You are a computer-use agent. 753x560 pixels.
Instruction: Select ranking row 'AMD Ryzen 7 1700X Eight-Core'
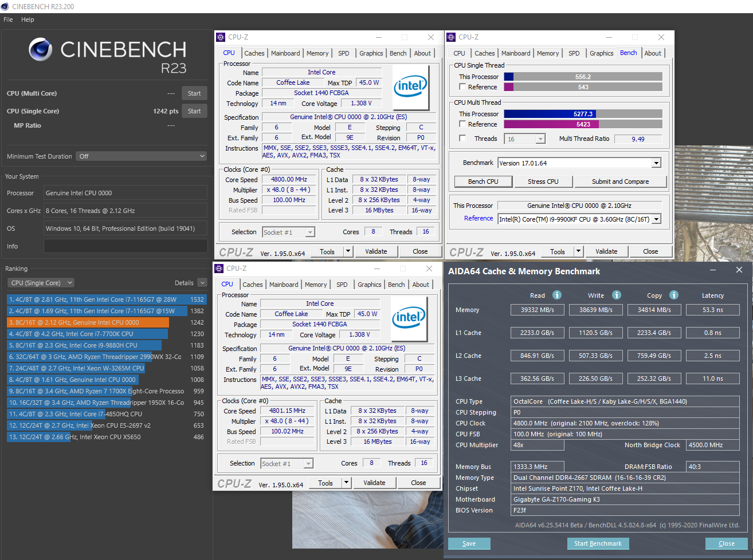(106, 391)
